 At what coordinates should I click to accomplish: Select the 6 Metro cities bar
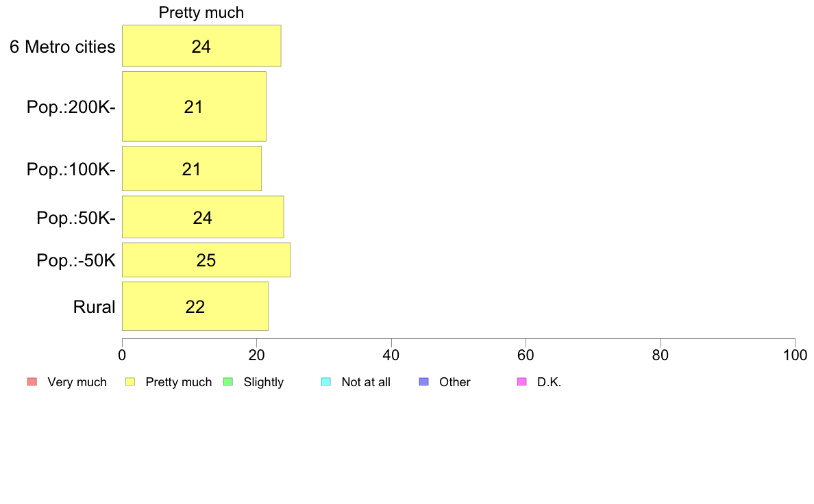click(201, 46)
